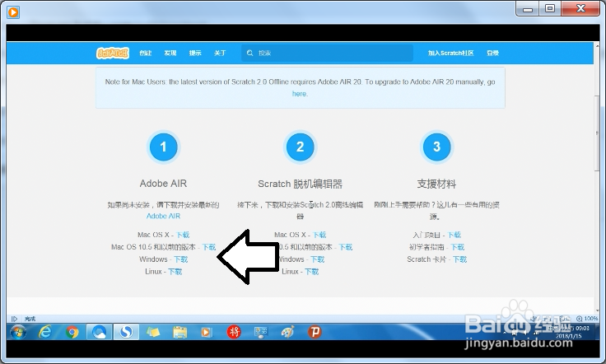Viewport: 606px width, 364px height.
Task: Download Scratch offline editor for Mac OS X
Action: pyautogui.click(x=319, y=235)
